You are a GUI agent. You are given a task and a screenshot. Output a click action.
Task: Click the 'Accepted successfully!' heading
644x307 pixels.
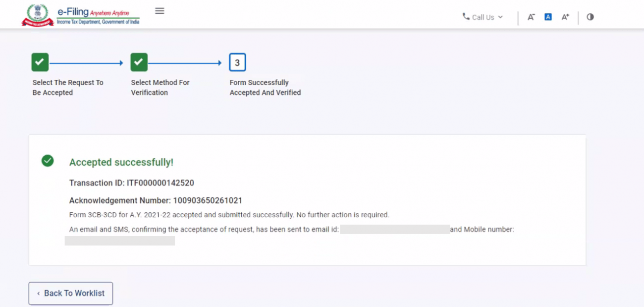[121, 163]
